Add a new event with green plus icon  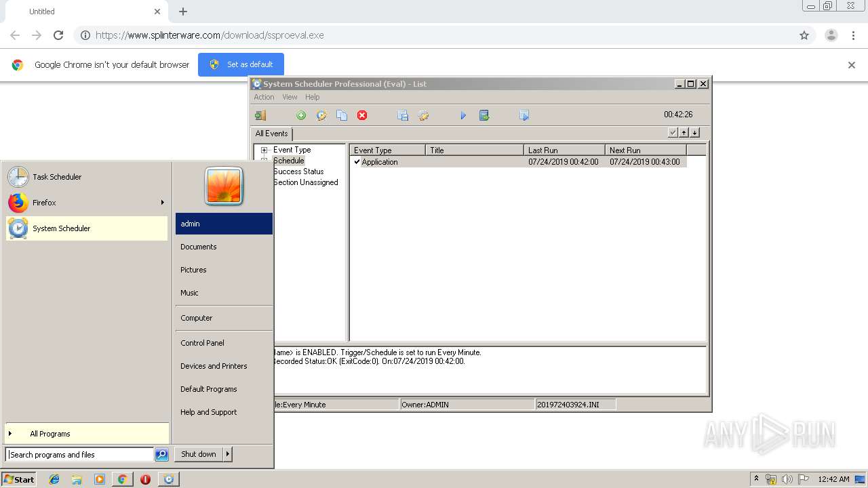pos(301,116)
